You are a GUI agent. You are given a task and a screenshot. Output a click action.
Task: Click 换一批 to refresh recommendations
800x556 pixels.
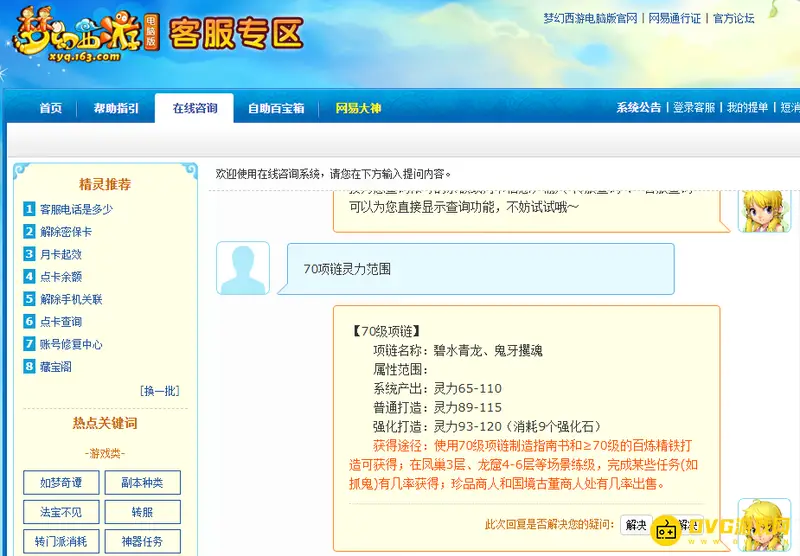(160, 391)
